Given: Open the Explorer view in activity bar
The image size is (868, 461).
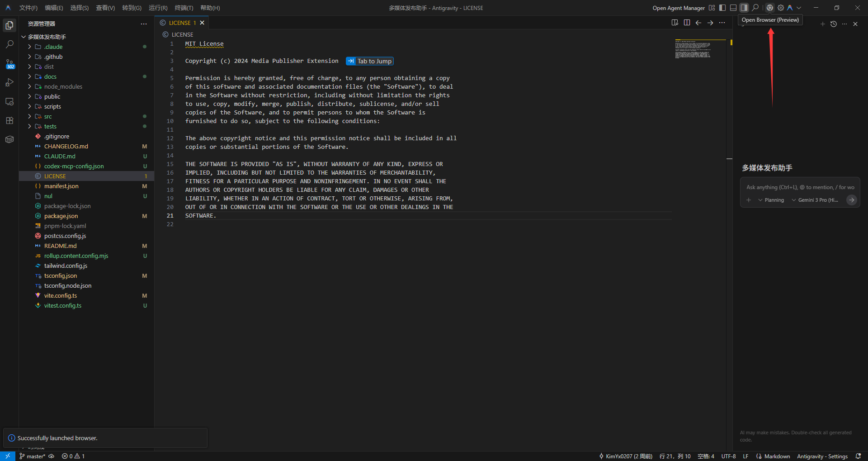Looking at the screenshot, I should point(9,25).
